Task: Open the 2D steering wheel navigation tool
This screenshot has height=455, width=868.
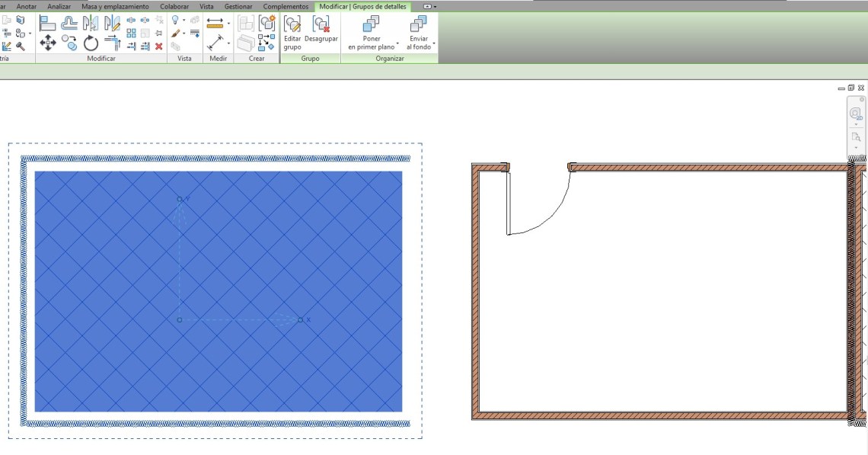Action: pyautogui.click(x=855, y=114)
